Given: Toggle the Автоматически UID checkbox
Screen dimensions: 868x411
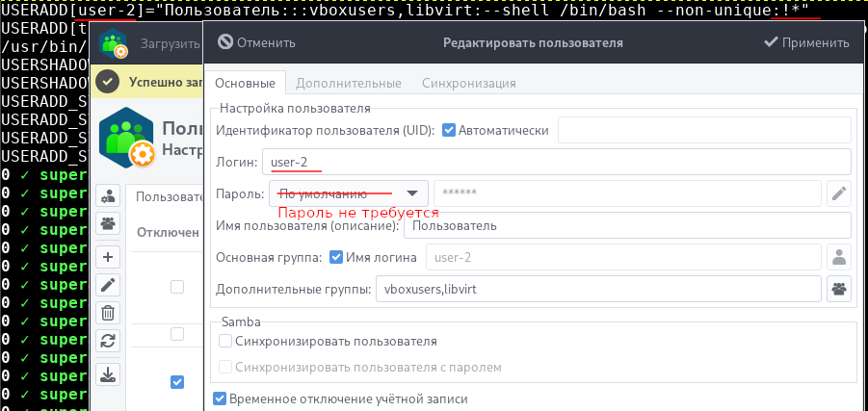Looking at the screenshot, I should 450,131.
